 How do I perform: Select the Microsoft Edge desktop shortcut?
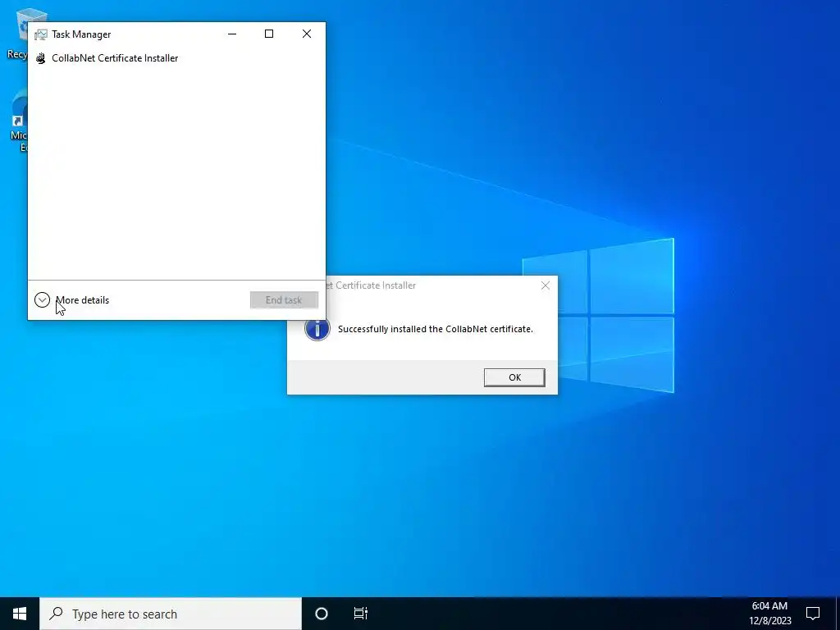pos(18,121)
